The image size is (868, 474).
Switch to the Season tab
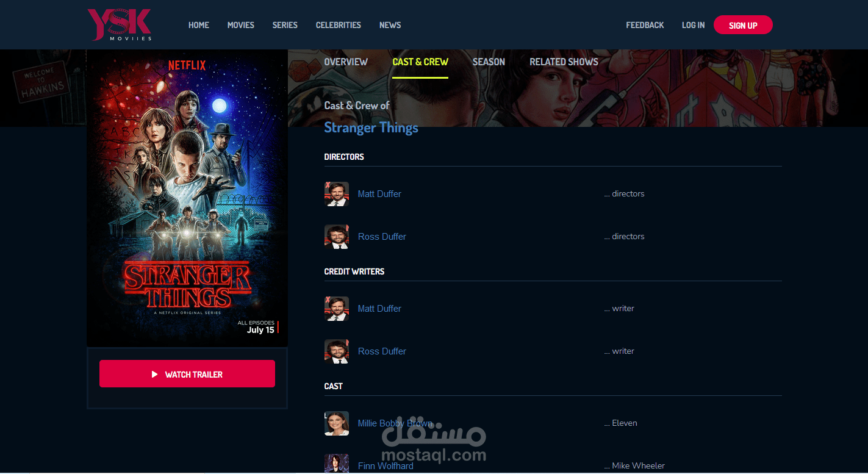489,62
